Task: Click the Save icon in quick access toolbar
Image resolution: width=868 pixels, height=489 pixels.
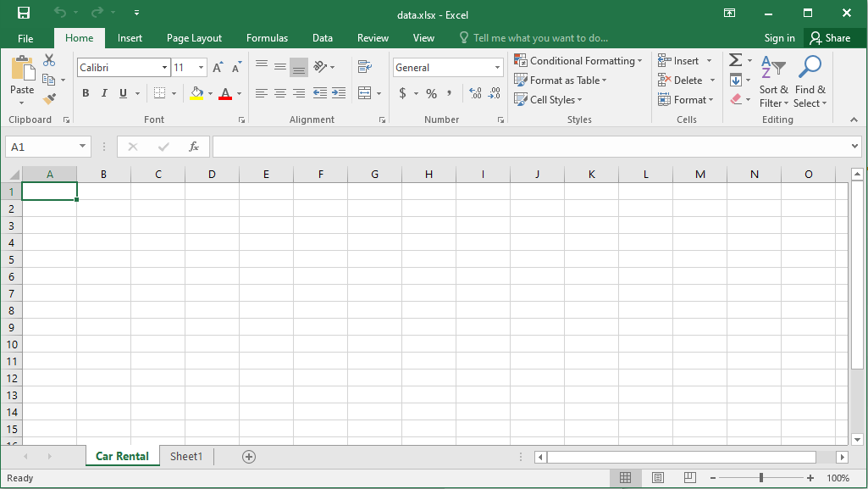Action: pyautogui.click(x=24, y=13)
